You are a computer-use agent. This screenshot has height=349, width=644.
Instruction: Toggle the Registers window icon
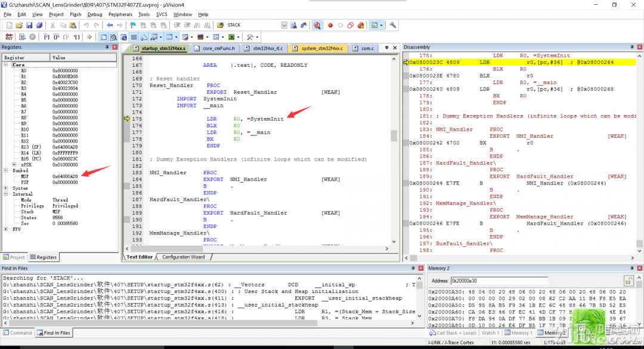point(134,37)
